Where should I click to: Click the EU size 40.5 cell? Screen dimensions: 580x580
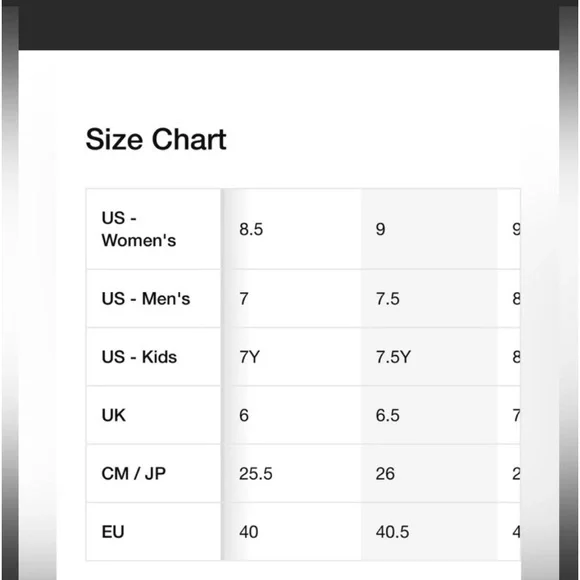click(429, 532)
